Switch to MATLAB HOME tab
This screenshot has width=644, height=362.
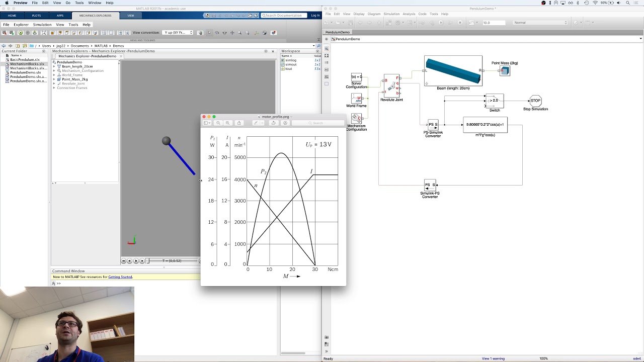tap(12, 16)
